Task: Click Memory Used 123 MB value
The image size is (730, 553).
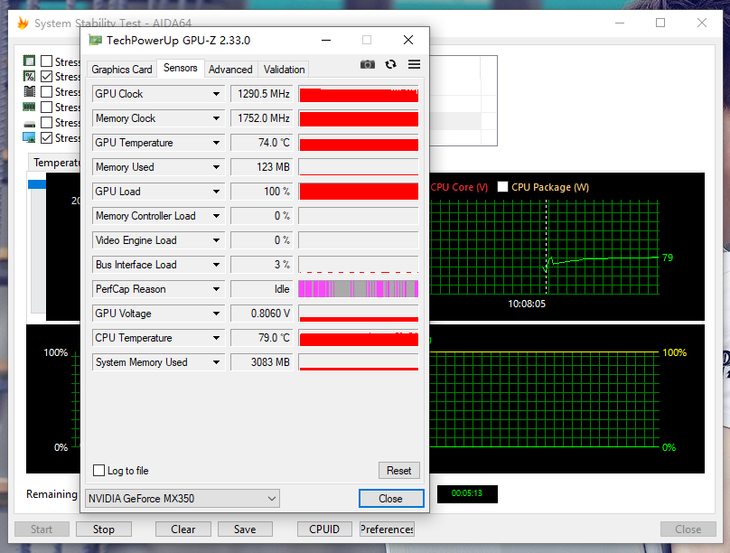Action: click(x=262, y=167)
